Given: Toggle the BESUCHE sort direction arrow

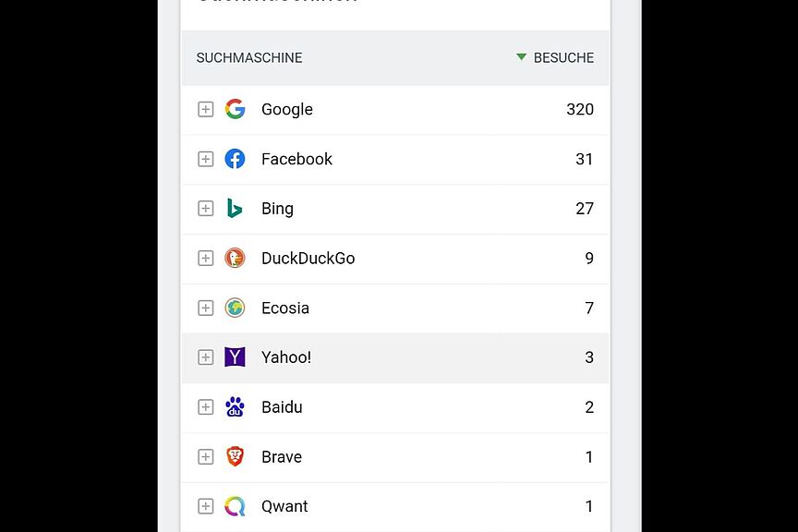Looking at the screenshot, I should click(521, 57).
